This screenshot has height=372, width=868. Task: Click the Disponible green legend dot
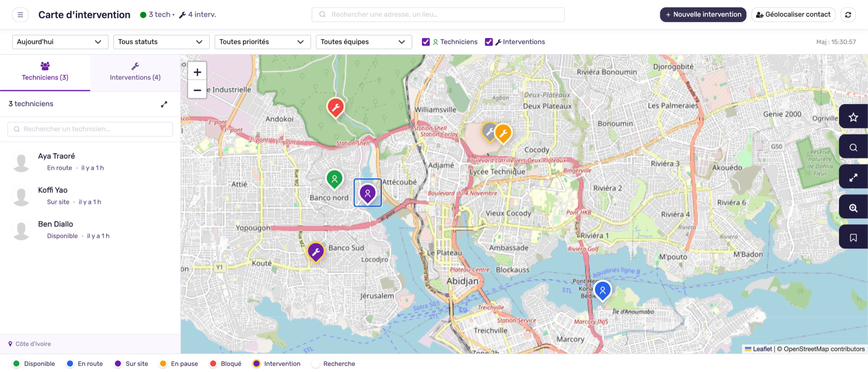point(16,364)
